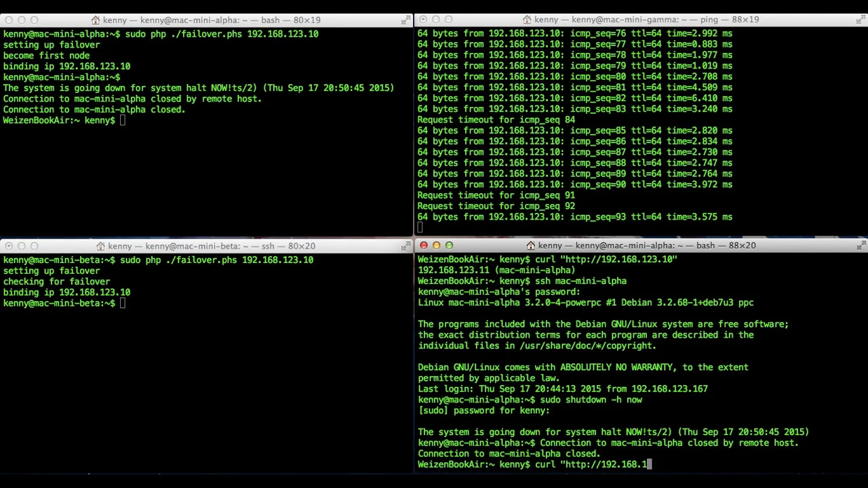The image size is (868, 488).
Task: Click the sudo php failover.phs command in the beta window
Action: [158, 260]
